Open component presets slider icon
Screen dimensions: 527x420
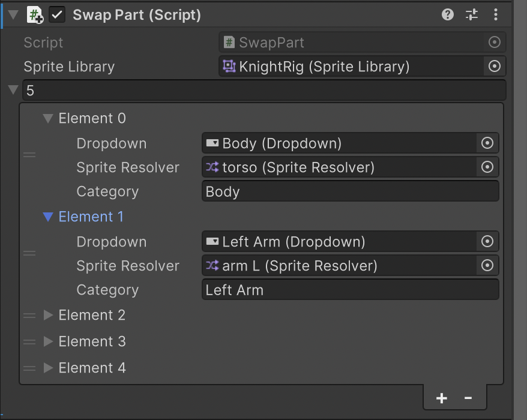[472, 15]
